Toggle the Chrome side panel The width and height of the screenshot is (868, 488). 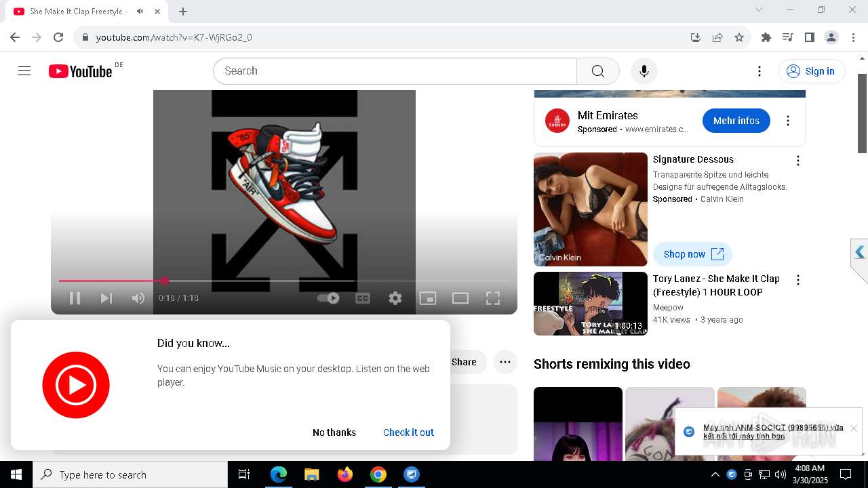tap(810, 37)
